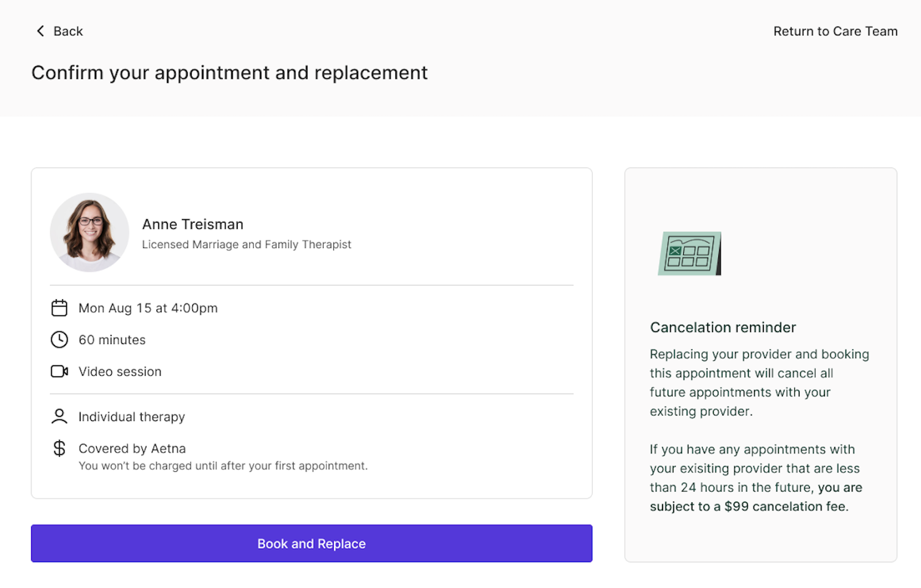The width and height of the screenshot is (921, 588).
Task: Click the video camera icon
Action: coord(59,371)
